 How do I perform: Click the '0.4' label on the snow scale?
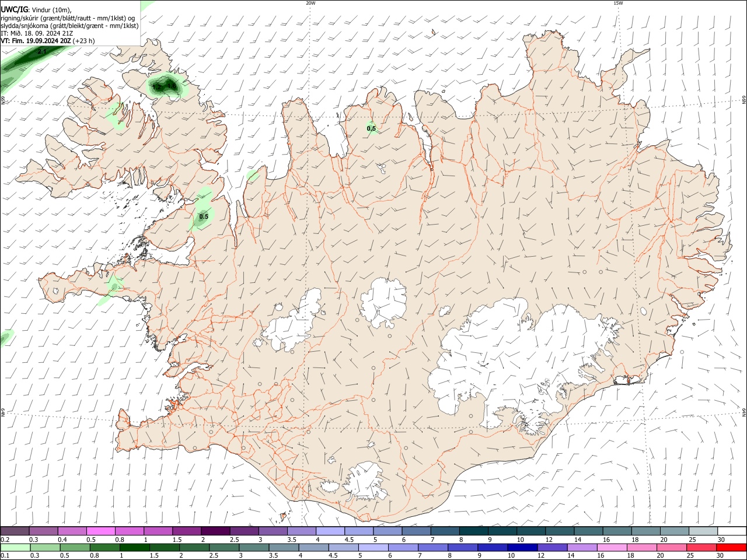pyautogui.click(x=62, y=540)
